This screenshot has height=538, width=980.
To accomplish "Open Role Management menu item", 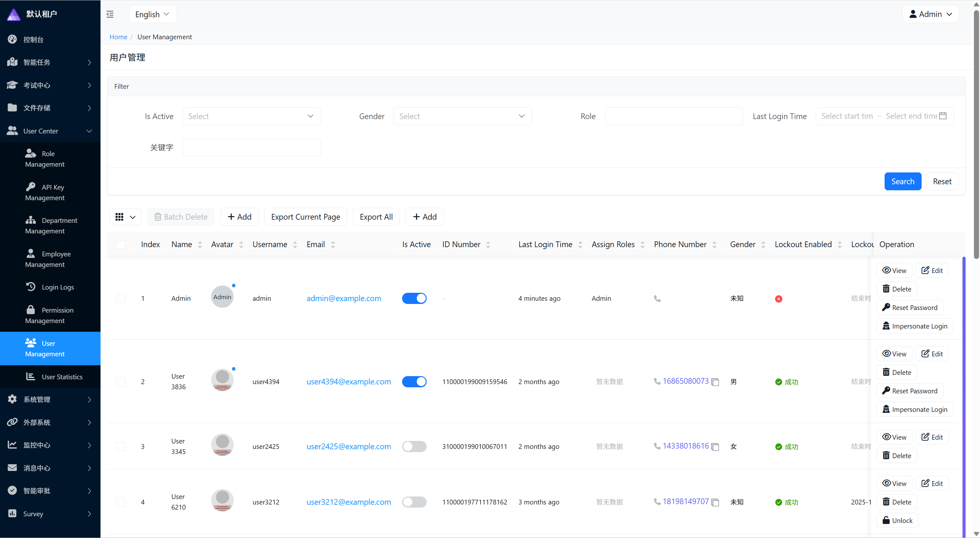I will [45, 159].
